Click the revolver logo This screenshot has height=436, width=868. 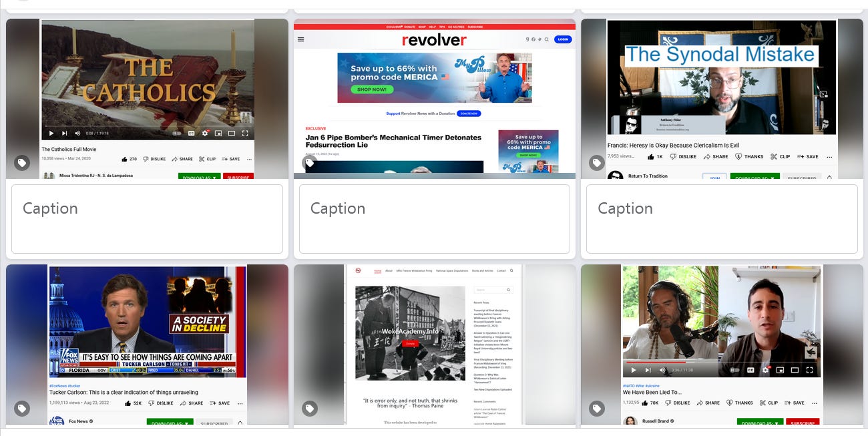[x=434, y=40]
